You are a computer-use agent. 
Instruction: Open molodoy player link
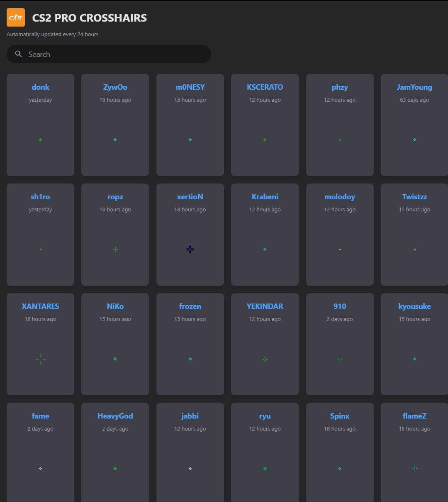click(x=340, y=197)
